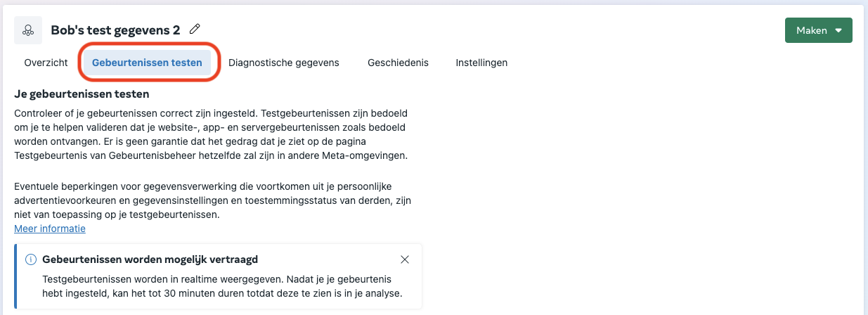Click the notice text about 30 minuten
This screenshot has width=868, height=315.
coord(221,286)
